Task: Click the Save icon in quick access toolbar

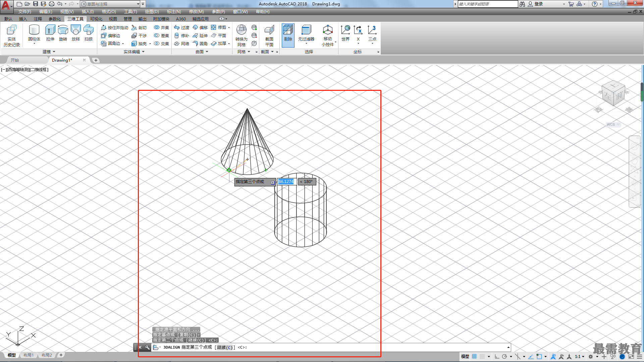Action: point(36,4)
